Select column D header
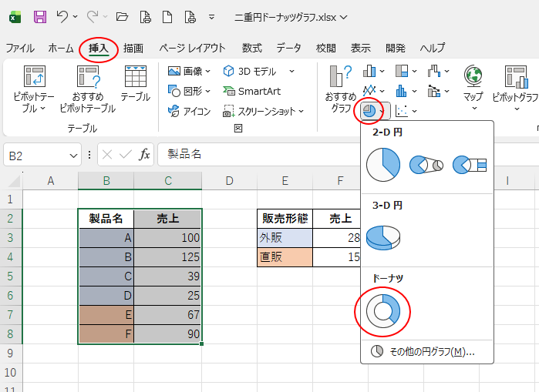 pos(229,180)
